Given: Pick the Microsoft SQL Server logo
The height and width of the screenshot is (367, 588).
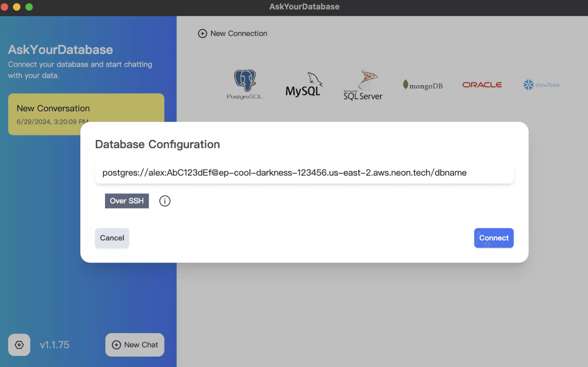Looking at the screenshot, I should (363, 85).
